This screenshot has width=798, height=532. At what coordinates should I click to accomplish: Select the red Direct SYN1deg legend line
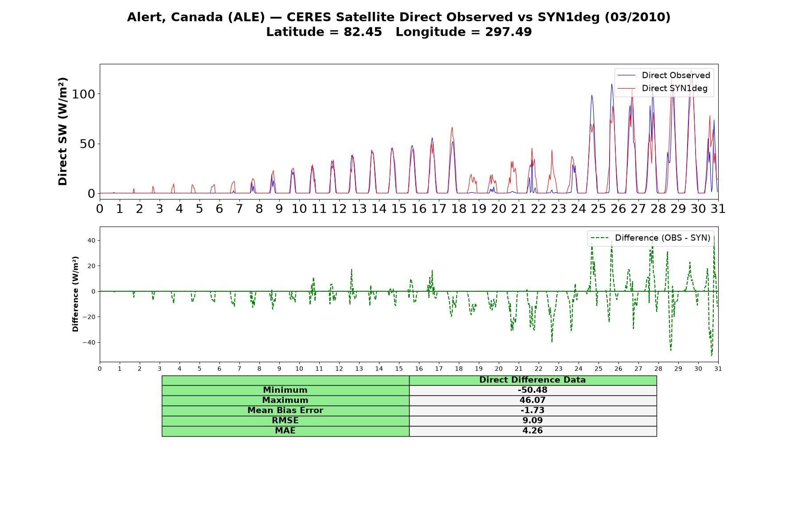click(626, 88)
